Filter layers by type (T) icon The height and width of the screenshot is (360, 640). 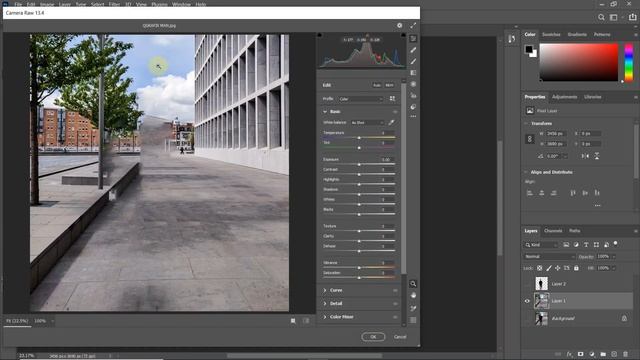point(586,245)
